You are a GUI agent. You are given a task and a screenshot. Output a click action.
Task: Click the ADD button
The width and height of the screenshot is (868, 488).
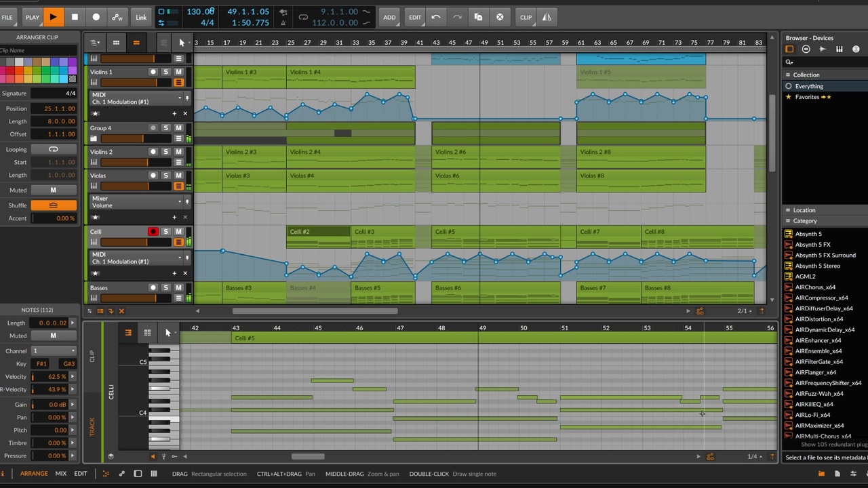point(389,17)
